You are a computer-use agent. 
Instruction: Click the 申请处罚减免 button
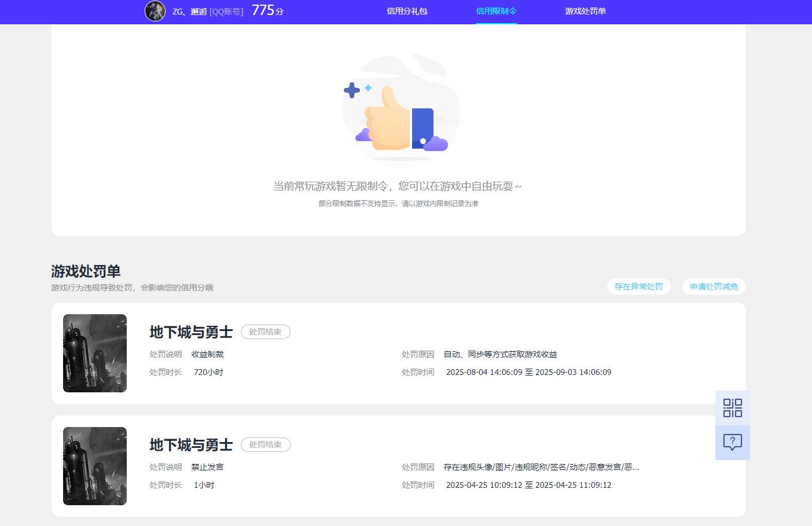(x=714, y=286)
